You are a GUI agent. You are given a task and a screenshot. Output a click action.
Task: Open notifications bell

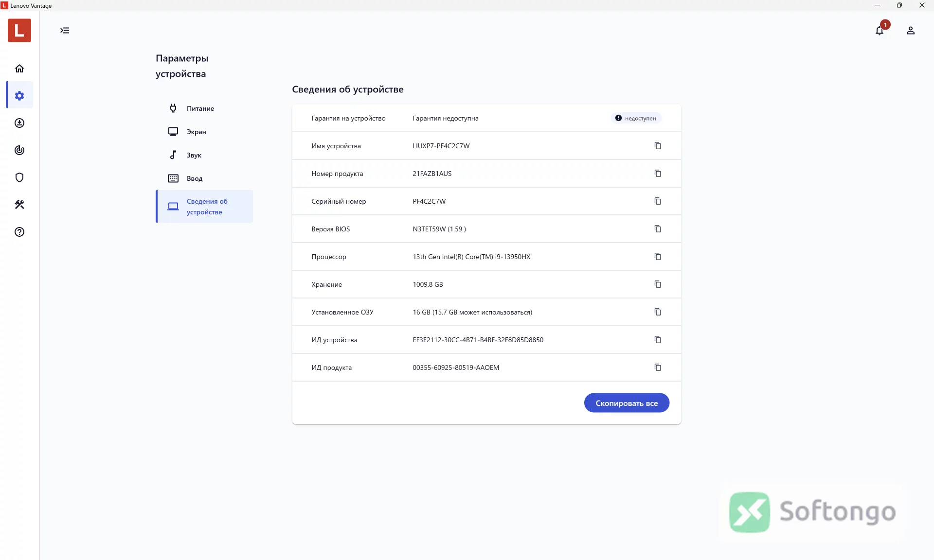880,31
